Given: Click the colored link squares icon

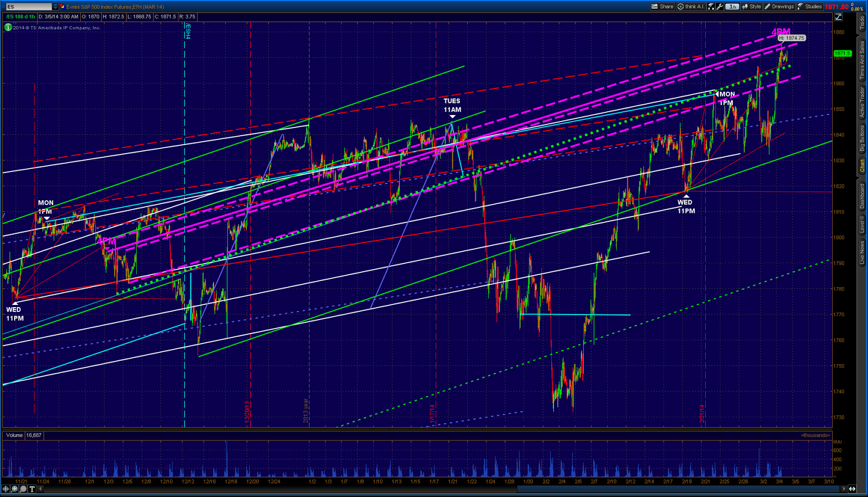Looking at the screenshot, I should pyautogui.click(x=62, y=7).
